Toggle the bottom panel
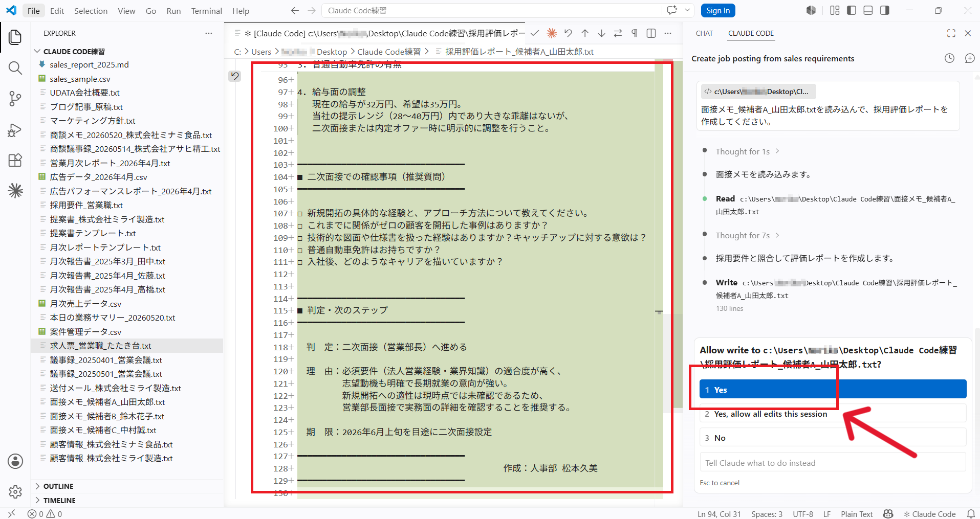Screen dimensions: 980x519 click(x=868, y=10)
